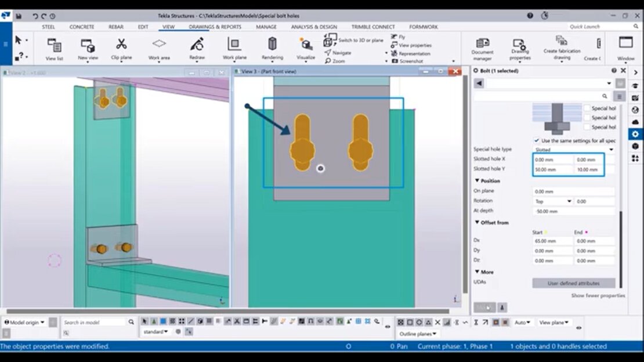Click the Bolt panel vertical scrollbar
Screen dimensions: 644x362
click(621, 249)
